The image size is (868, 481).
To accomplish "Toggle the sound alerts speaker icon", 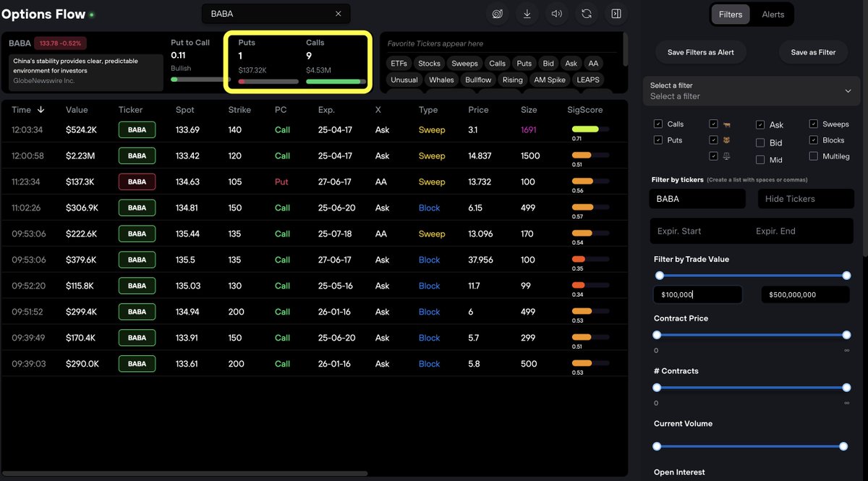I will (557, 14).
